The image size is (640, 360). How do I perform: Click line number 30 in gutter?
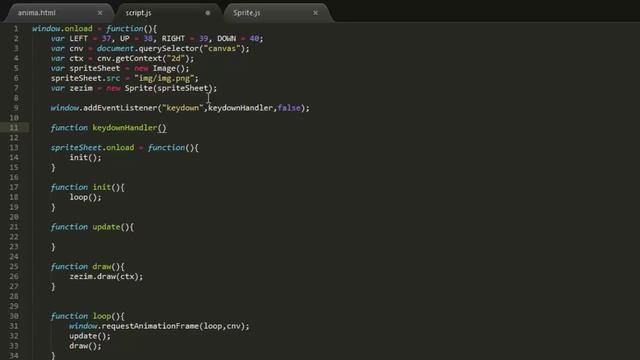click(x=14, y=316)
